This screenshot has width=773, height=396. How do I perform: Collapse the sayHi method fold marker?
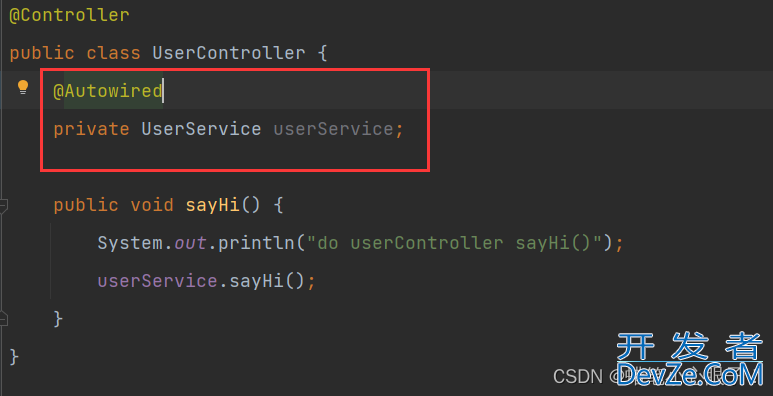pyautogui.click(x=3, y=206)
